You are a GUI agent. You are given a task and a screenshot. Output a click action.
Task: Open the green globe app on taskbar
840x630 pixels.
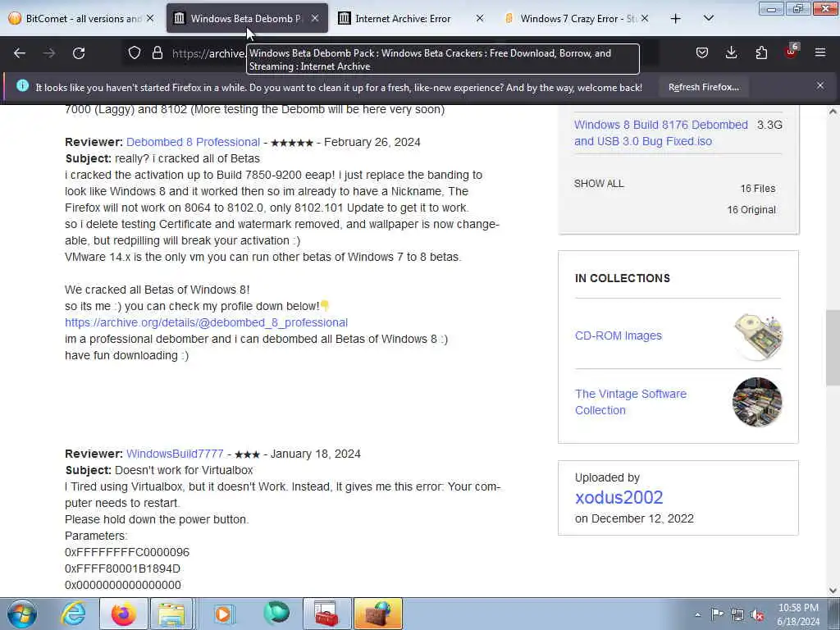pos(276,614)
